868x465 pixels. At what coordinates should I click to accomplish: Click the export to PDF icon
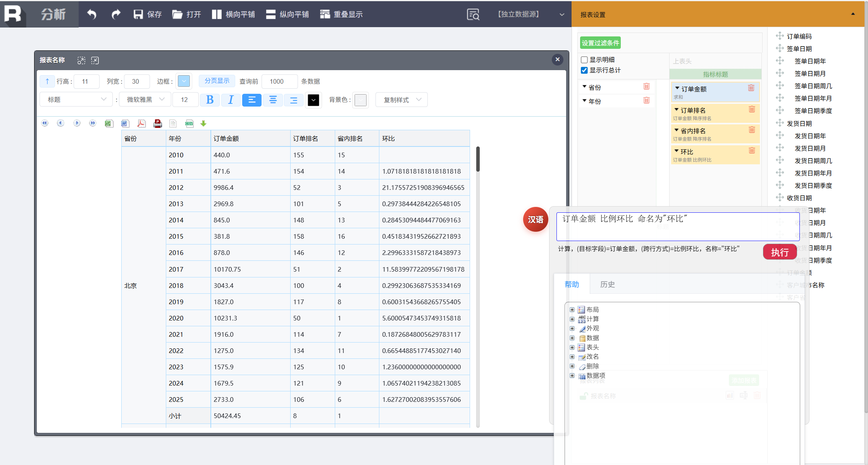[141, 124]
